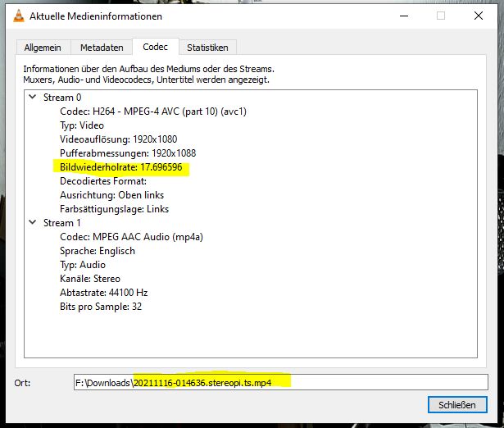Minimize the Aktuelle Medieninformationen window
Viewport: 504px width, 428px height.
[x=404, y=16]
